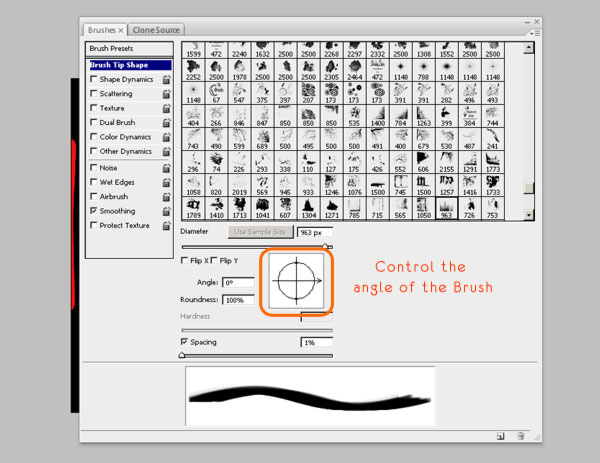The width and height of the screenshot is (600, 463).
Task: Create a new brush preset icon
Action: click(499, 436)
